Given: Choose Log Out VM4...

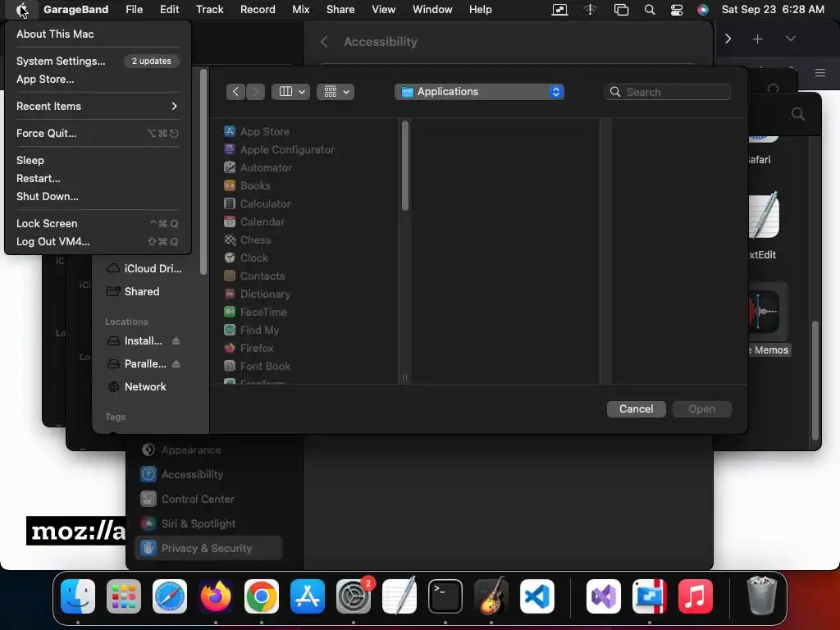Looking at the screenshot, I should coord(98,242).
